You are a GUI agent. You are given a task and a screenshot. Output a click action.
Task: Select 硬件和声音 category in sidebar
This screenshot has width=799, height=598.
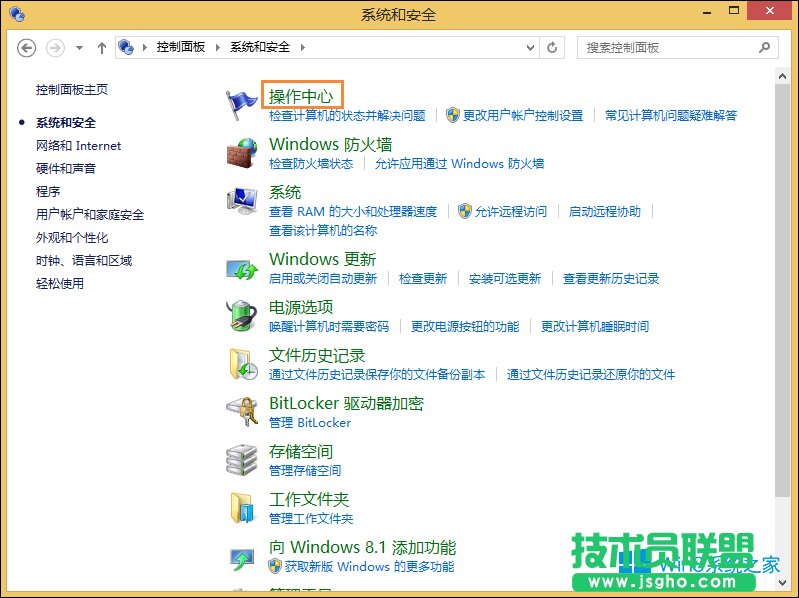pos(66,169)
